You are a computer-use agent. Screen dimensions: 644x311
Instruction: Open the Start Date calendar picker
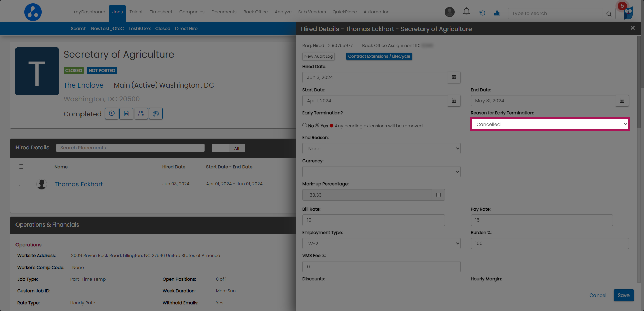click(x=454, y=101)
